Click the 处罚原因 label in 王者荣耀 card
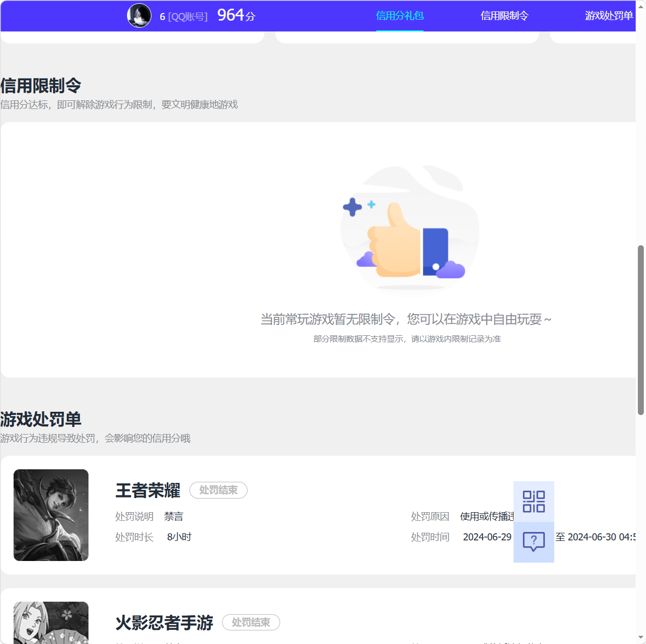646x644 pixels. tap(430, 517)
